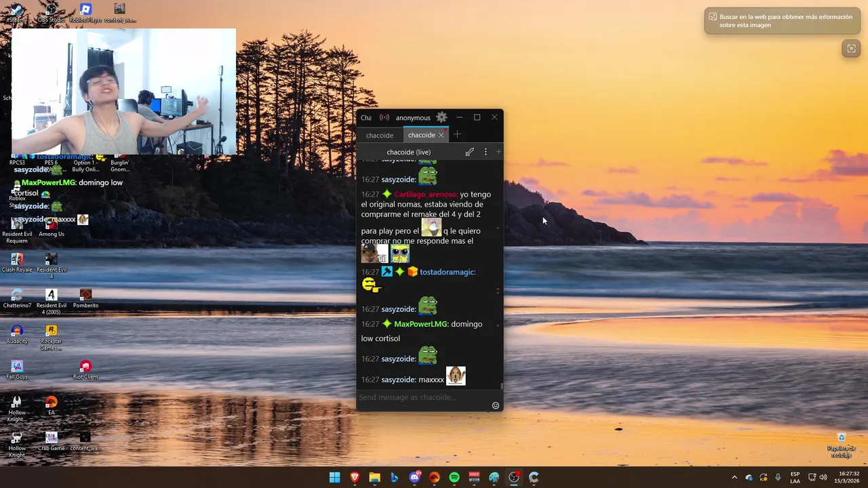
Task: Open Discord from taskbar
Action: tap(414, 477)
